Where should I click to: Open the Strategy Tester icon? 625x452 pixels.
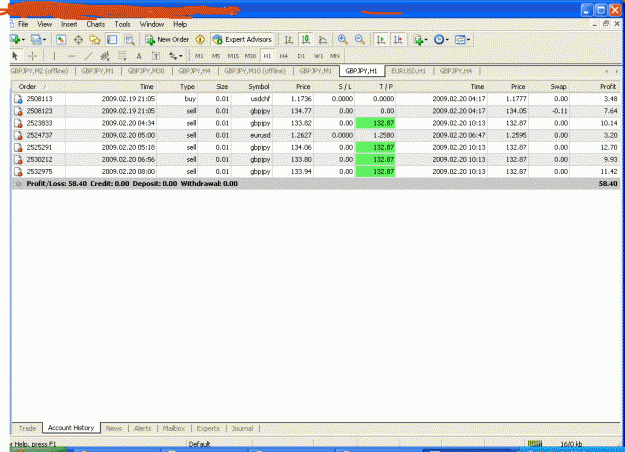pos(129,39)
